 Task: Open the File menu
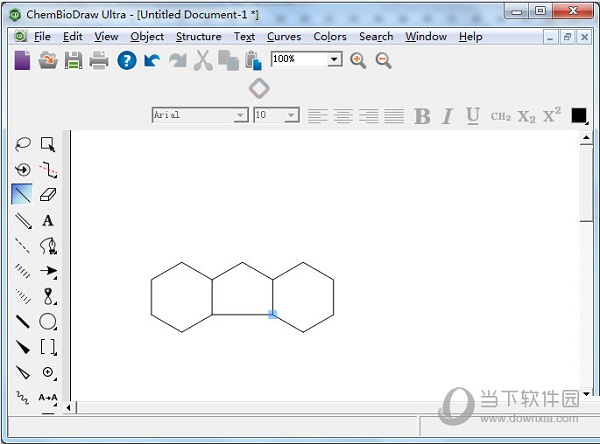pos(42,36)
